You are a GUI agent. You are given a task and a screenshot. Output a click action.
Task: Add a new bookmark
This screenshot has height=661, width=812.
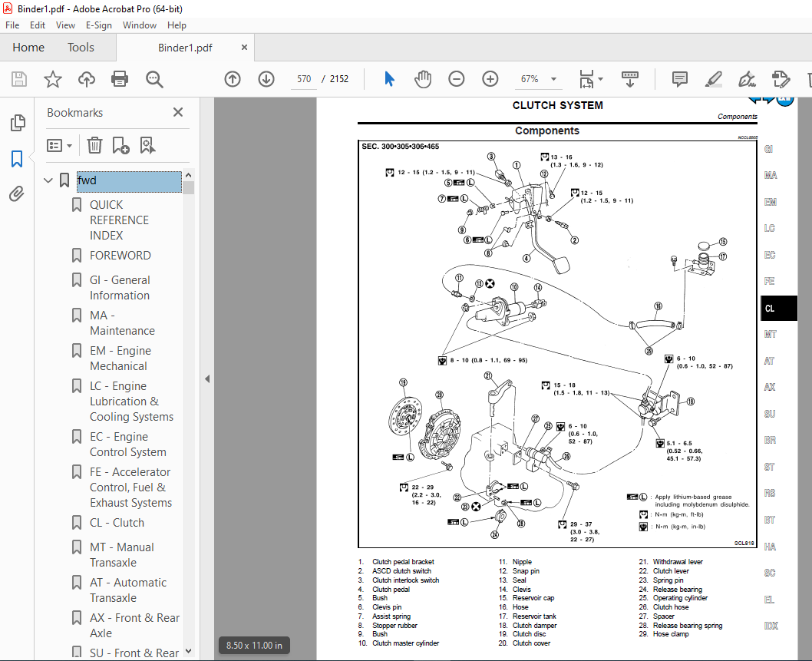click(120, 146)
